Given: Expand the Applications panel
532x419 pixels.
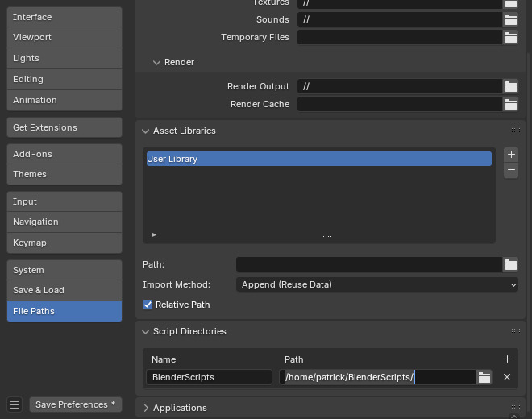Looking at the screenshot, I should (x=146, y=408).
